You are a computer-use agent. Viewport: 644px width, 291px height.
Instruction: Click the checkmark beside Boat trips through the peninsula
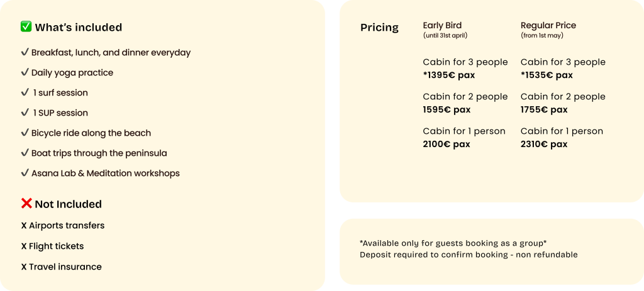pos(25,153)
